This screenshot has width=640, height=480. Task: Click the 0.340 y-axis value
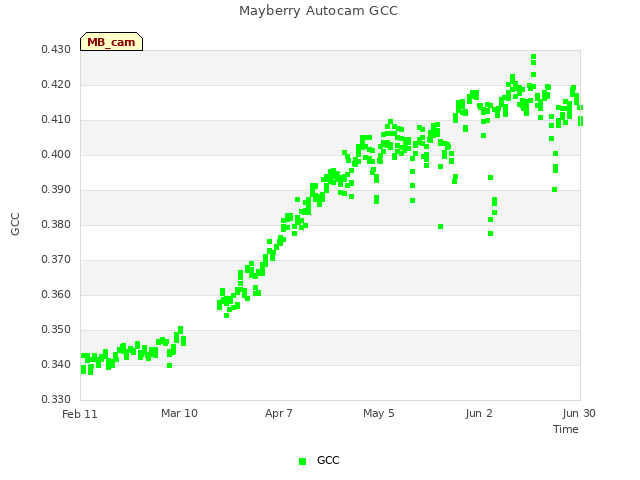56,364
